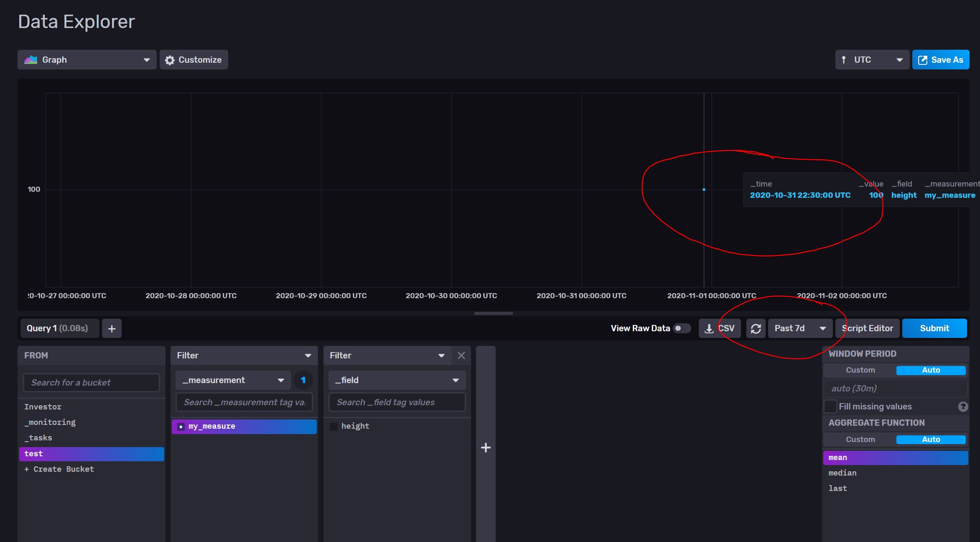Screen dimensions: 980x542
Task: Open the Past 7d time range dropdown
Action: [x=800, y=328]
